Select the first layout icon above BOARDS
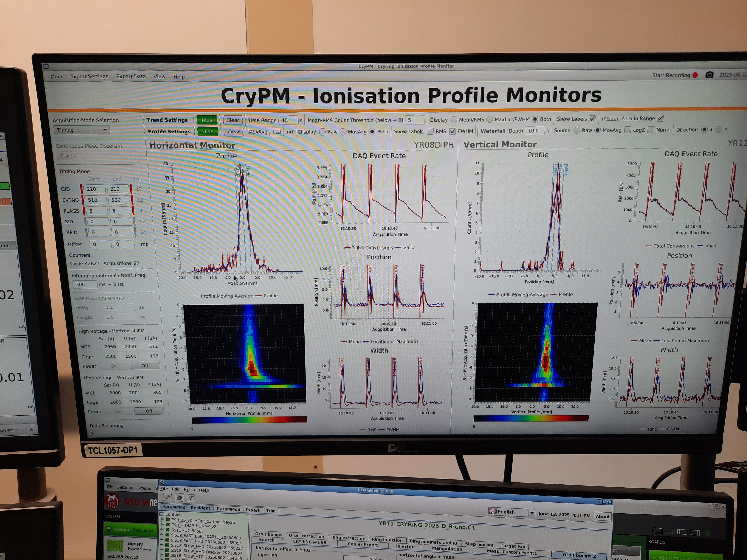747x560 pixels. pos(657,531)
